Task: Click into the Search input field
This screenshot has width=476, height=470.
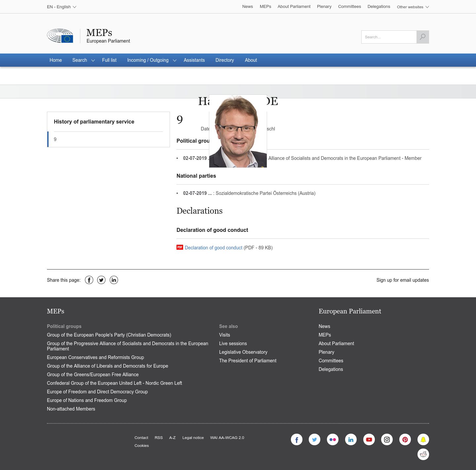Action: coord(389,37)
